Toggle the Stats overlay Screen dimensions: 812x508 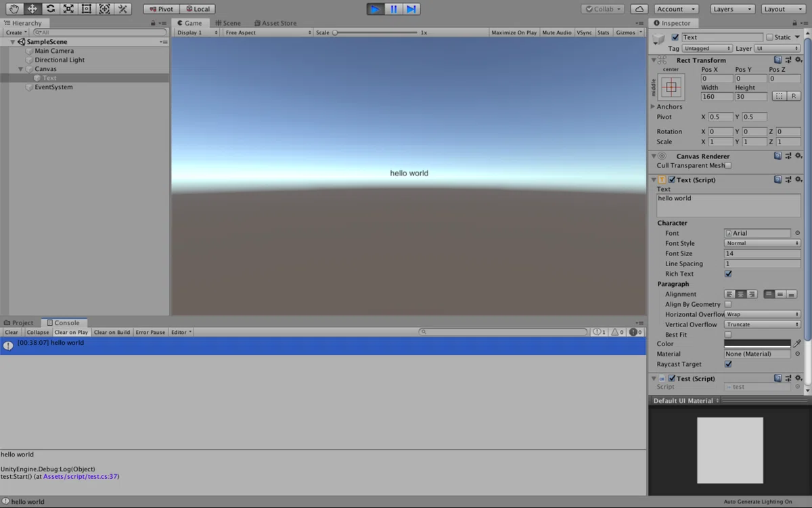click(x=604, y=33)
